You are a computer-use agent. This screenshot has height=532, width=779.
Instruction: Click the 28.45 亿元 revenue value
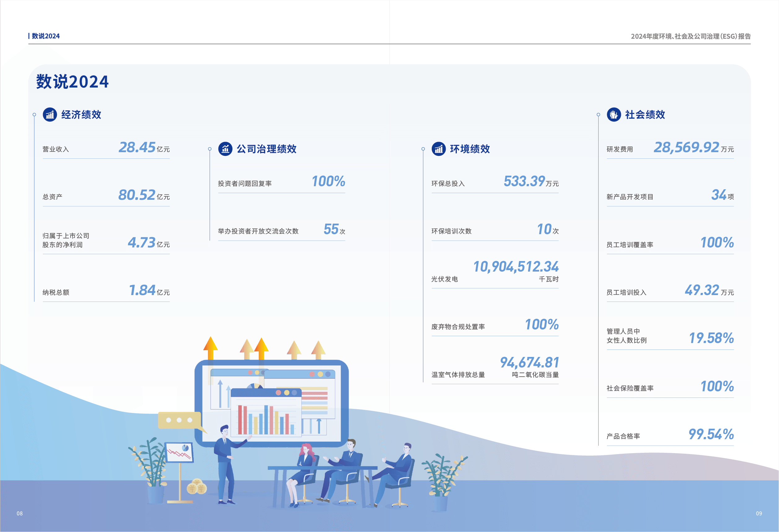pos(137,148)
